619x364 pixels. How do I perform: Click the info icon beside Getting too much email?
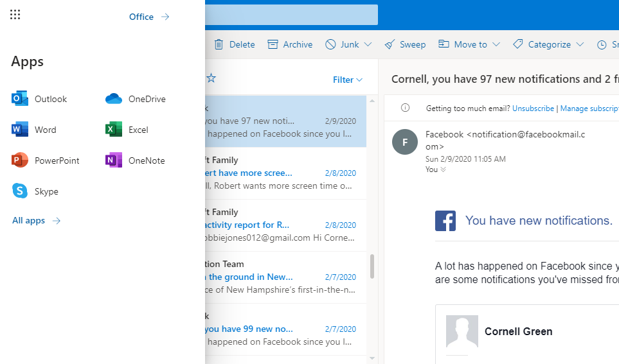405,108
